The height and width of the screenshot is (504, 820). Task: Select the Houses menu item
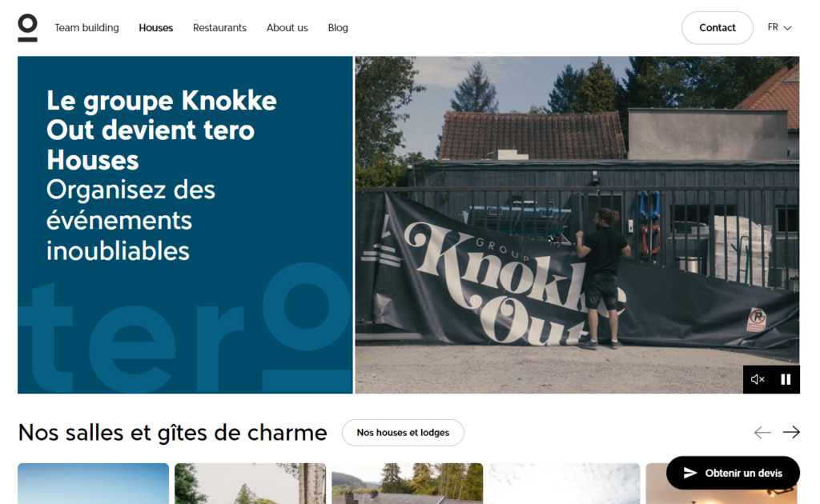(156, 28)
